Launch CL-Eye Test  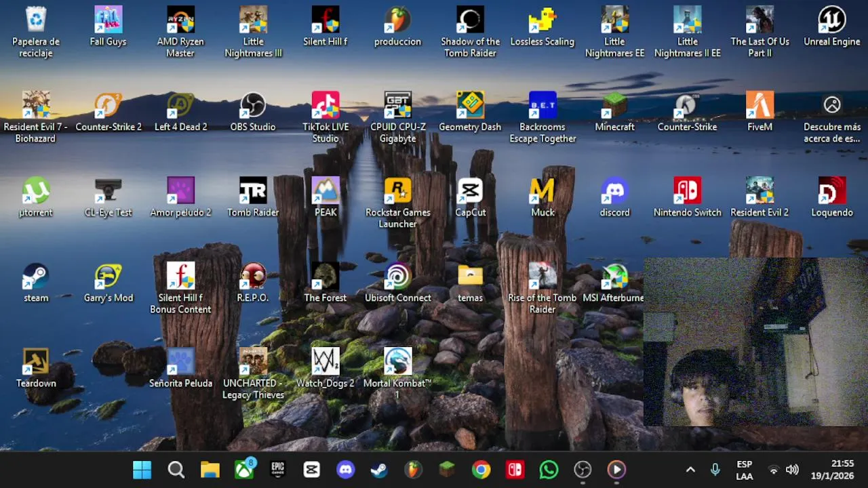[108, 197]
